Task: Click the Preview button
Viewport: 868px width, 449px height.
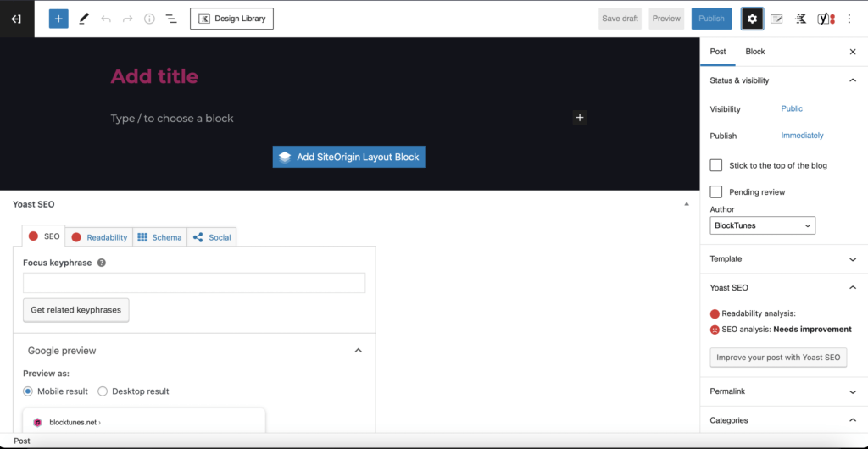Action: click(x=666, y=19)
